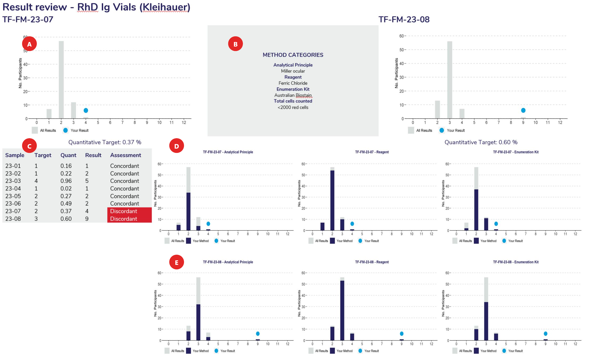This screenshot has width=589, height=364.
Task: Click Your Method legend swatch in TF-FM-23-07 Analytical Principle
Action: [188, 240]
